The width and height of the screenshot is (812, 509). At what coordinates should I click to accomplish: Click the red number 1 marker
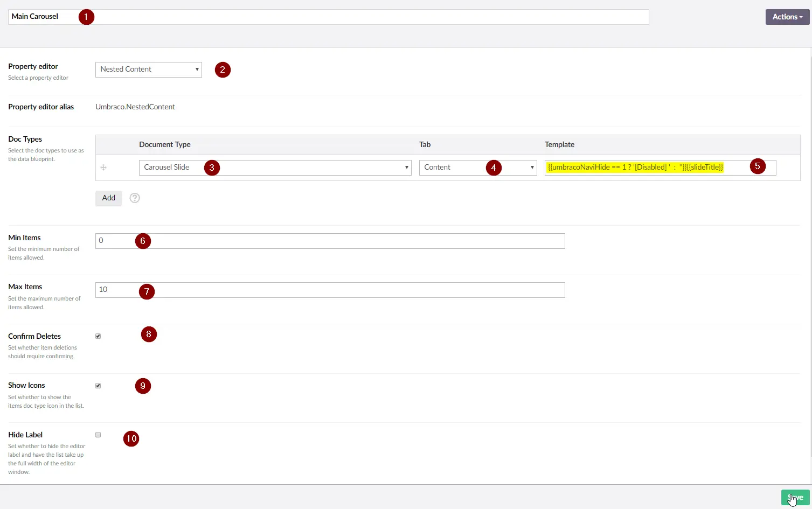86,17
